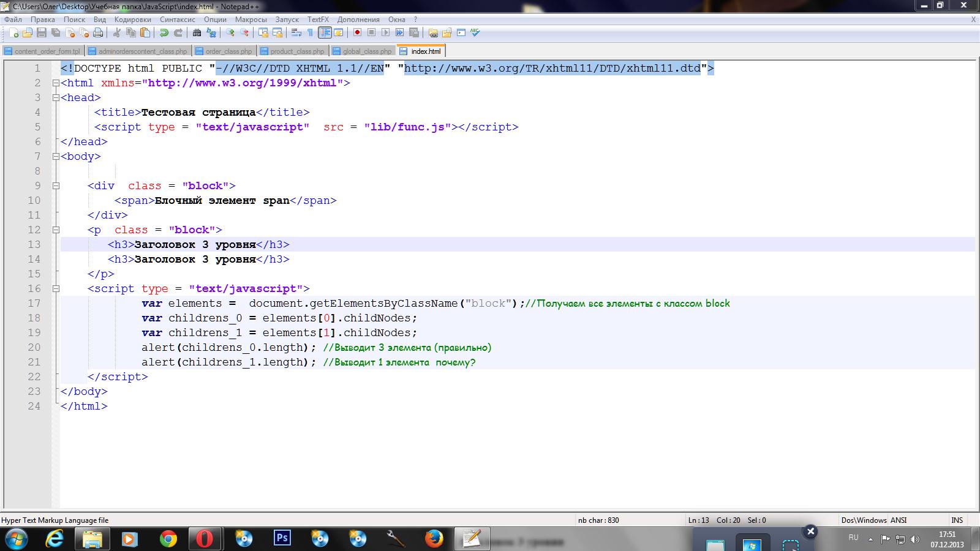Save the file with the Save icon
Image resolution: width=980 pixels, height=551 pixels.
pos(42,32)
